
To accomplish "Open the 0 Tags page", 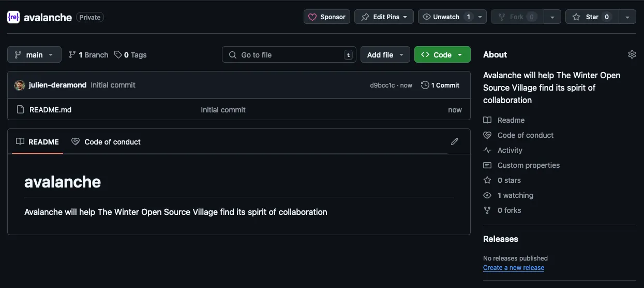I will pos(131,54).
